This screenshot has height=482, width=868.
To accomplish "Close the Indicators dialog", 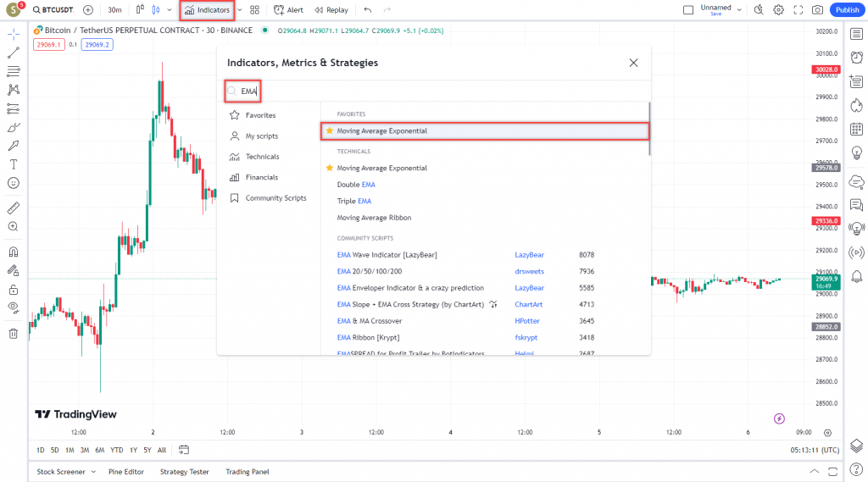I will pos(633,63).
